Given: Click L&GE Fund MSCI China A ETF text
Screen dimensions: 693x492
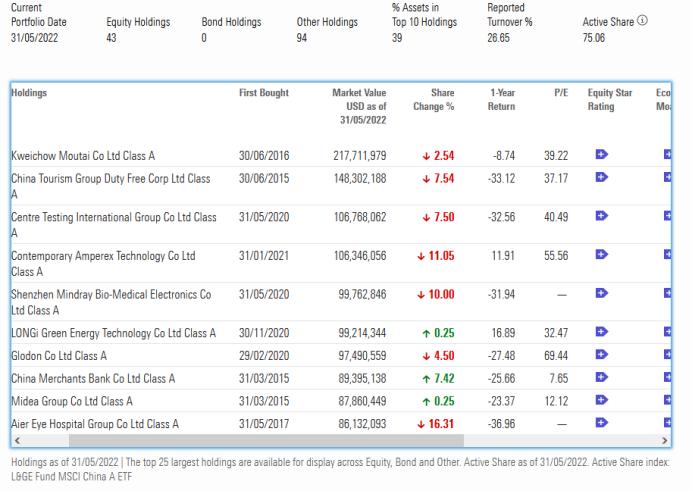Looking at the screenshot, I should pos(71,476).
